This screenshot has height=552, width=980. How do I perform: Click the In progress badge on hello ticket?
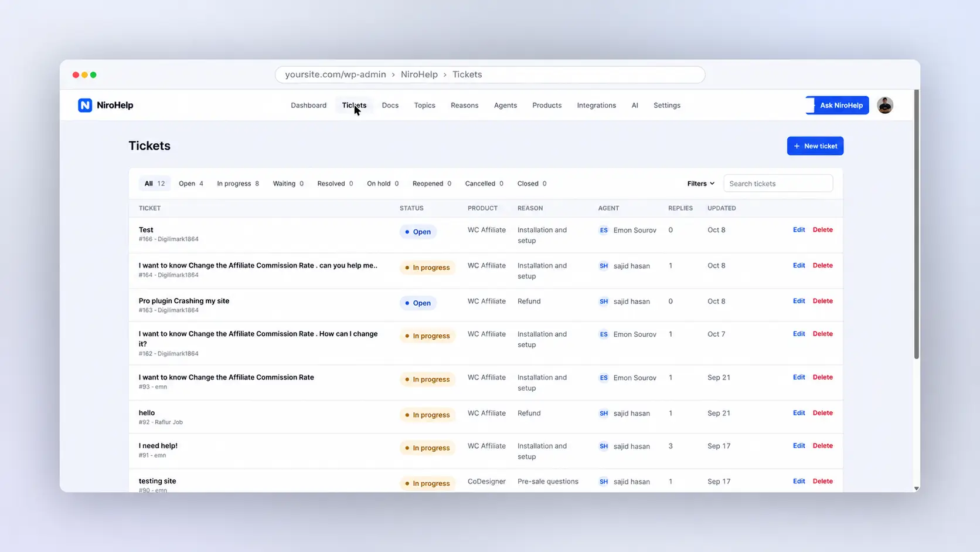tap(427, 415)
